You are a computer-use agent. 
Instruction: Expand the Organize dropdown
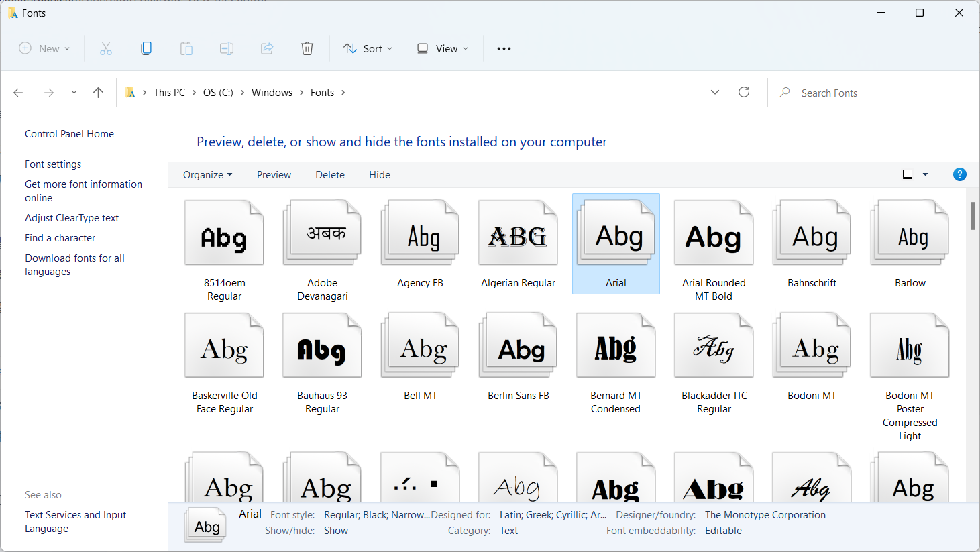tap(207, 174)
